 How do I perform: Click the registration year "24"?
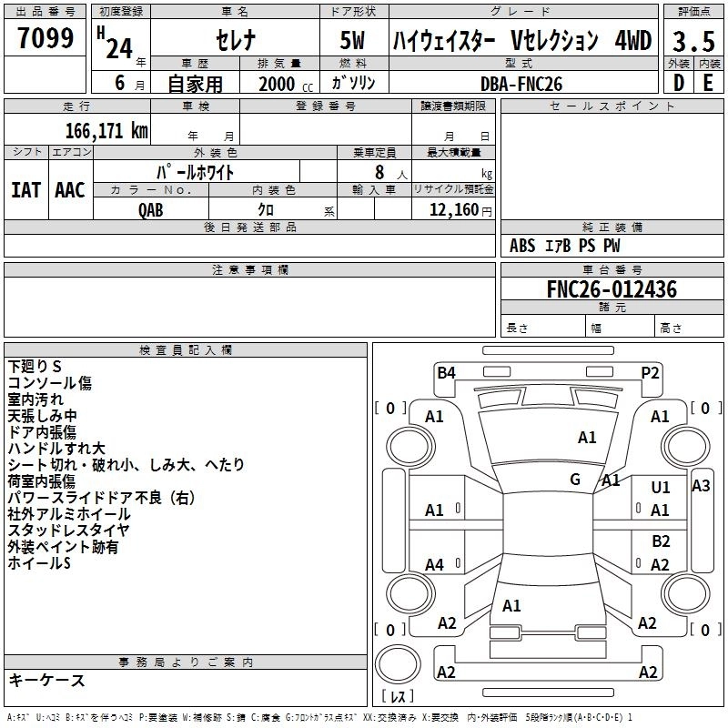[119, 48]
